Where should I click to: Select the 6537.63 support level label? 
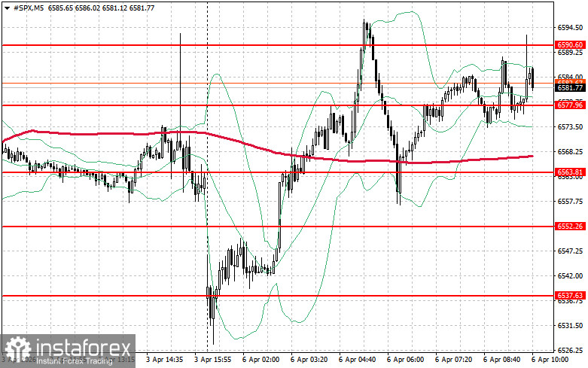pos(570,296)
